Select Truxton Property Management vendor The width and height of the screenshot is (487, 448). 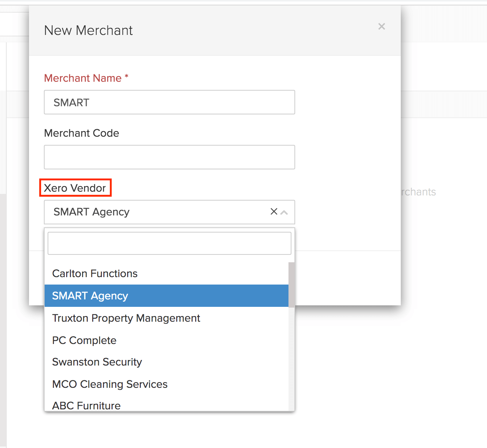coord(126,318)
